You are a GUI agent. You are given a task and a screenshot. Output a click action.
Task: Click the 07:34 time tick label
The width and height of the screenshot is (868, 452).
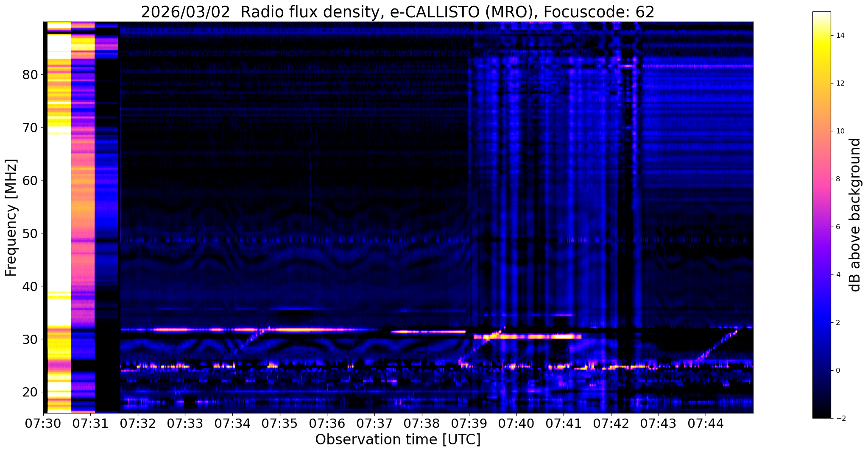(232, 423)
